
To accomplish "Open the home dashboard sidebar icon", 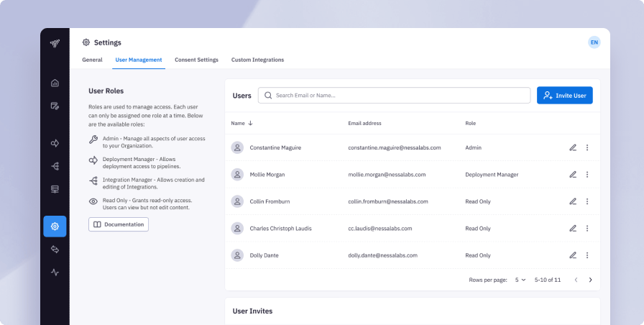I will pyautogui.click(x=55, y=83).
